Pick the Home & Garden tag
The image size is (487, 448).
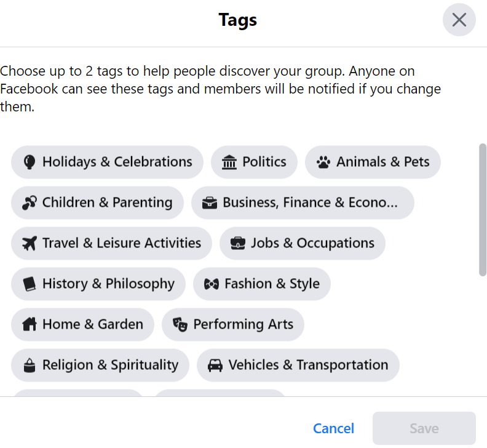click(82, 324)
